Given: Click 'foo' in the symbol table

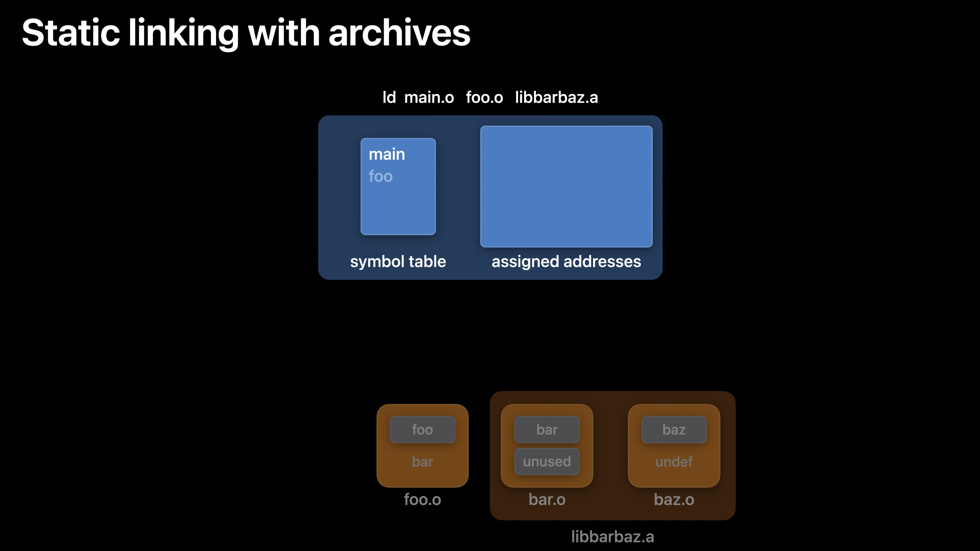Looking at the screenshot, I should (380, 177).
